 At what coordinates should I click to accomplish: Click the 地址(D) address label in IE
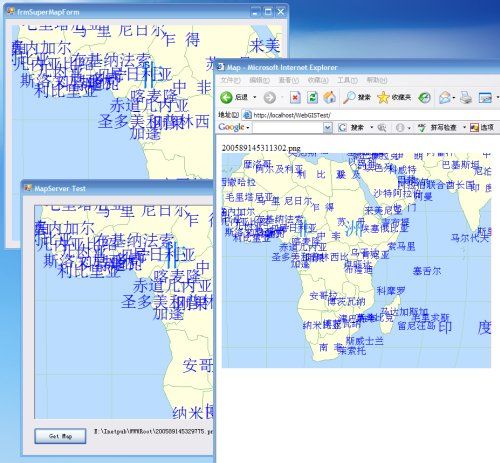(x=228, y=115)
